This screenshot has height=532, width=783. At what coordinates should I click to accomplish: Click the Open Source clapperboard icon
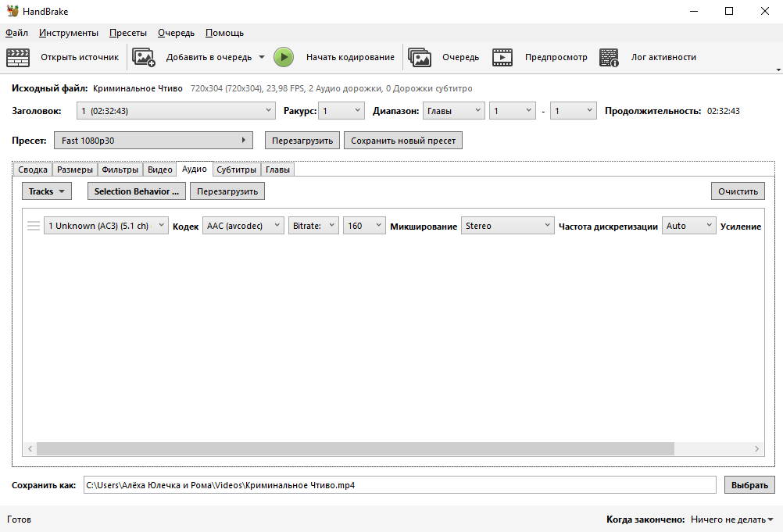point(18,57)
